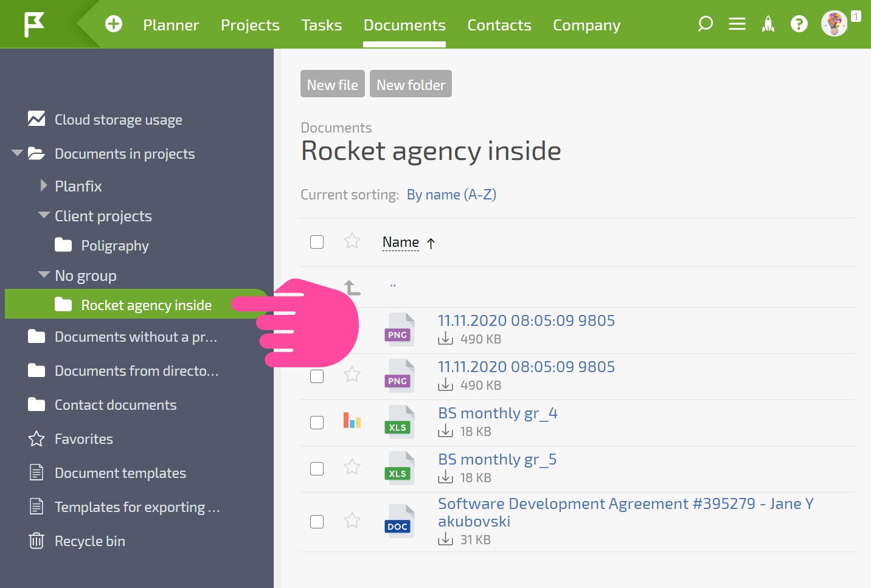Click the header star favorites column icon
This screenshot has height=588, width=871.
(352, 241)
